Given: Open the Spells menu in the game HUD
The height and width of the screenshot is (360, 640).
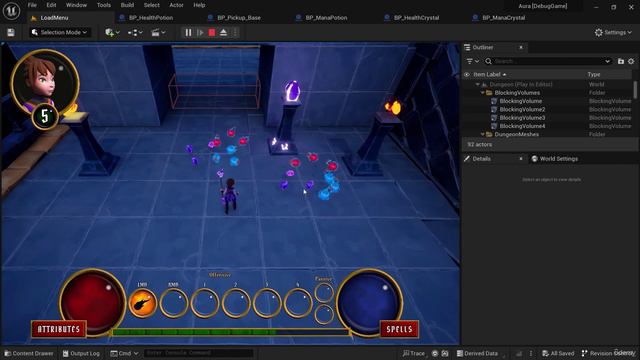Looking at the screenshot, I should [x=399, y=329].
